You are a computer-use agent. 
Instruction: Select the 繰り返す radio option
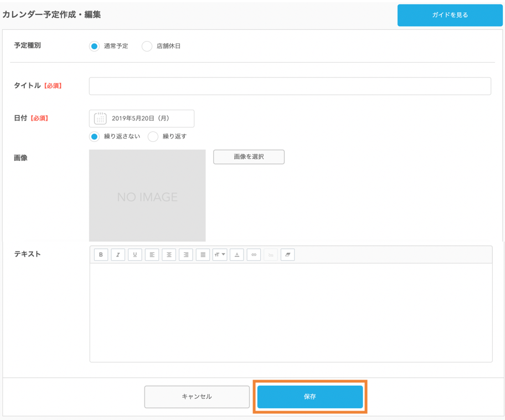(x=153, y=136)
